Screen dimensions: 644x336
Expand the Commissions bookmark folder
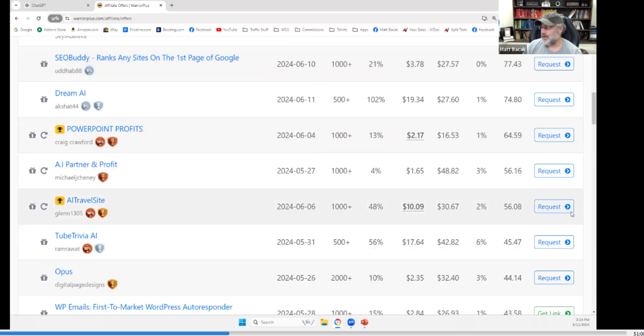[x=309, y=30]
